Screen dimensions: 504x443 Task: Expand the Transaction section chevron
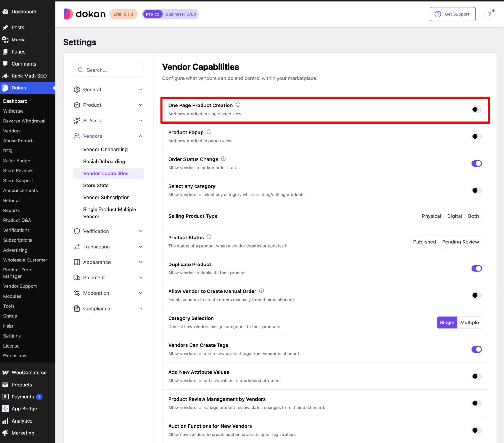[x=141, y=247]
